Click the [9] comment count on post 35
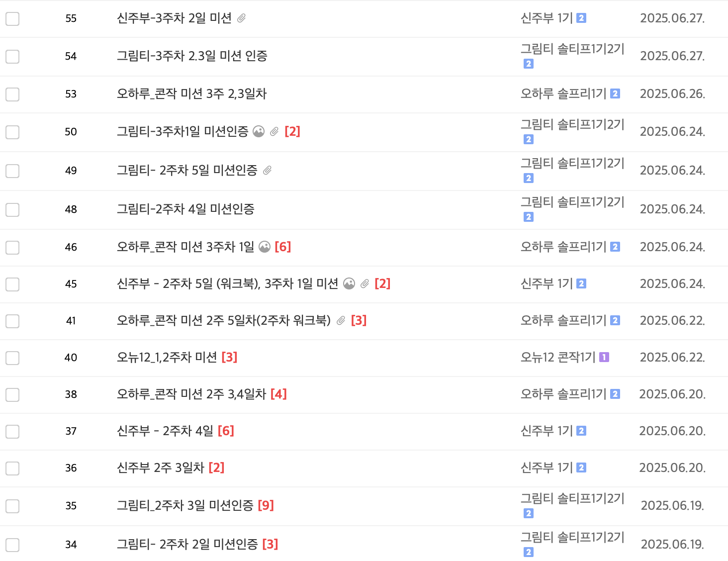 pyautogui.click(x=267, y=505)
